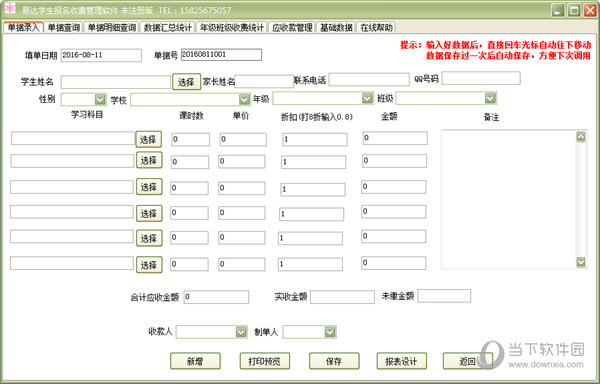This screenshot has width=600, height=384.
Task: Click first row 单价 field
Action: [x=243, y=140]
